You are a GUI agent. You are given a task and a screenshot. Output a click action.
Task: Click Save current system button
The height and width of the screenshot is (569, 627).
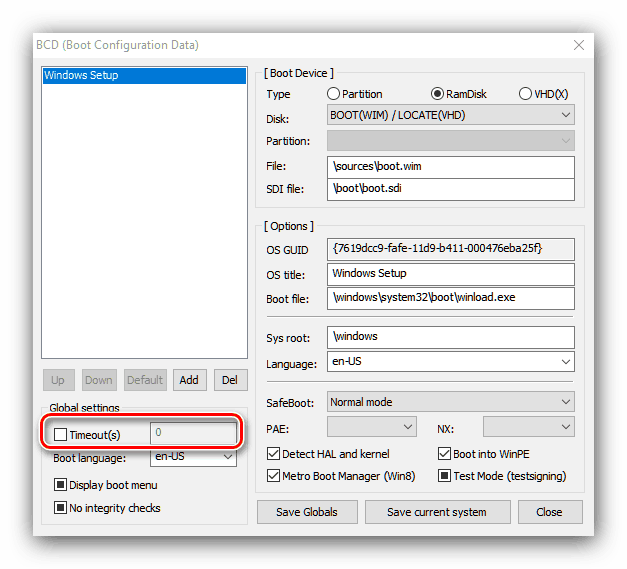click(x=437, y=512)
